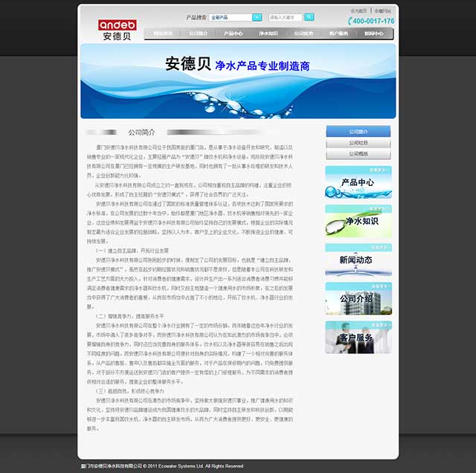Screen dimensions: 476x473
Task: Click the cyan arrow beside 全部产品
Action: [257, 17]
